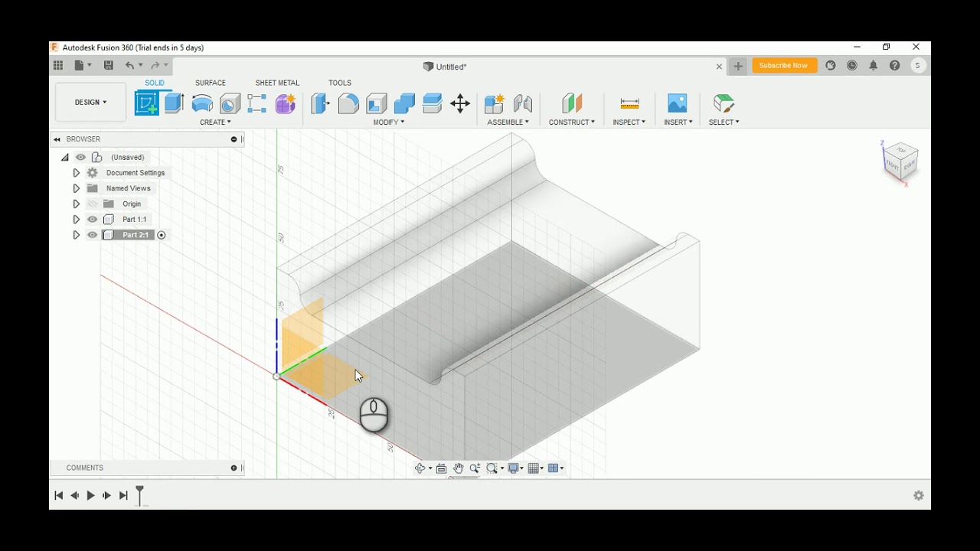
Task: Click the Create Form purple icon
Action: pos(286,103)
